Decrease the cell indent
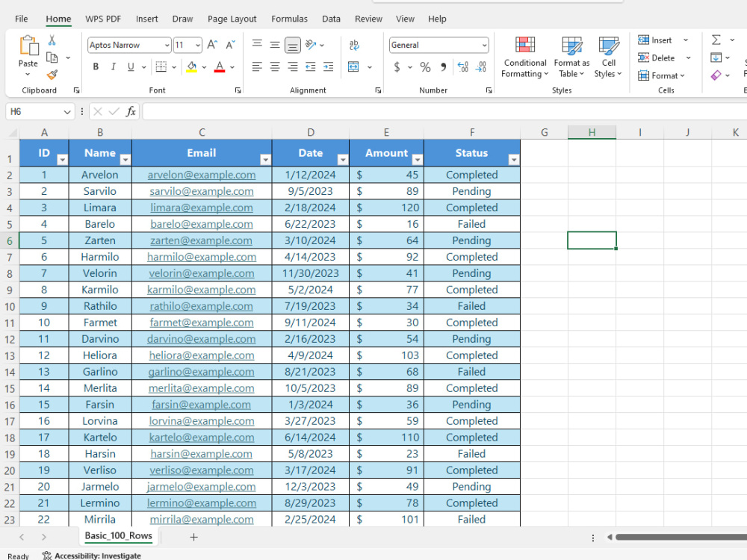747x560 pixels. point(311,66)
